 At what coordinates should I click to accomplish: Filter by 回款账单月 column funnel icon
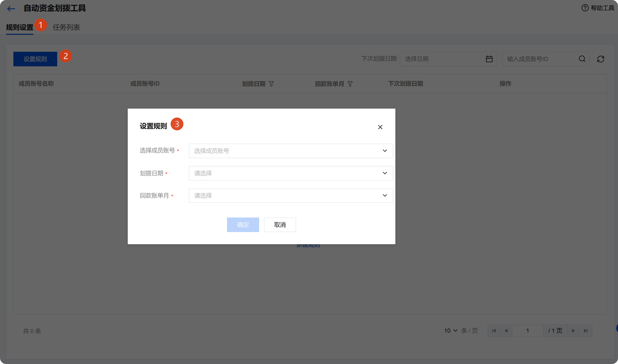[350, 84]
